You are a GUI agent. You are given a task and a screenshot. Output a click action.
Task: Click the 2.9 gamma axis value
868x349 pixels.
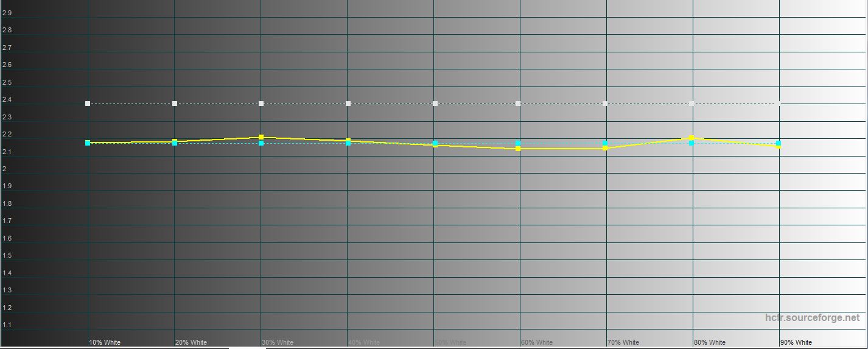point(7,12)
